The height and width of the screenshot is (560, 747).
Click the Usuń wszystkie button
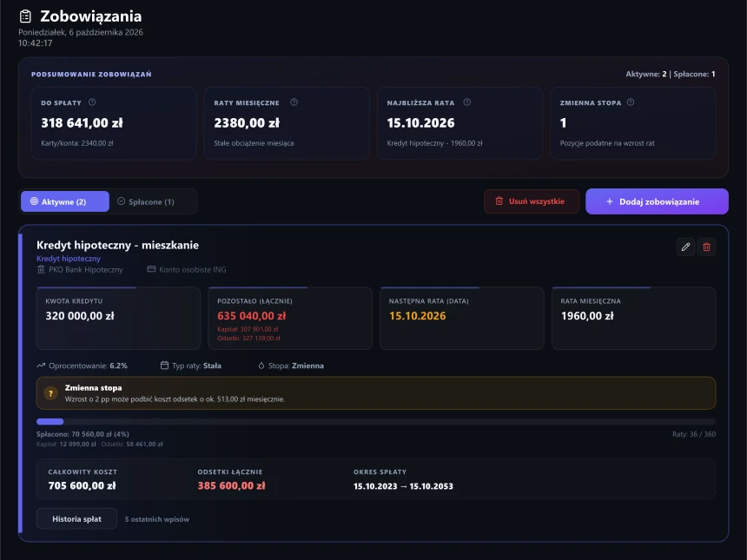click(x=532, y=201)
